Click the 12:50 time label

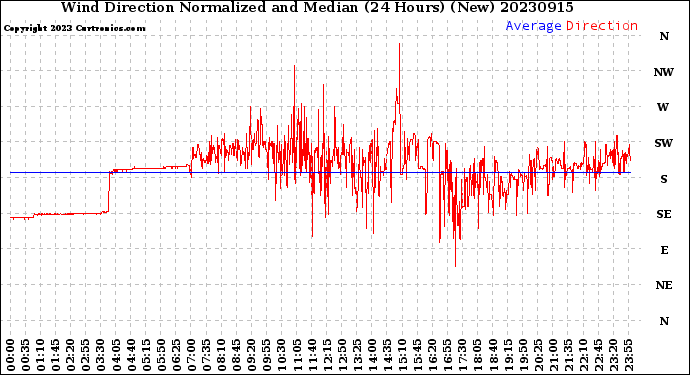point(342,355)
